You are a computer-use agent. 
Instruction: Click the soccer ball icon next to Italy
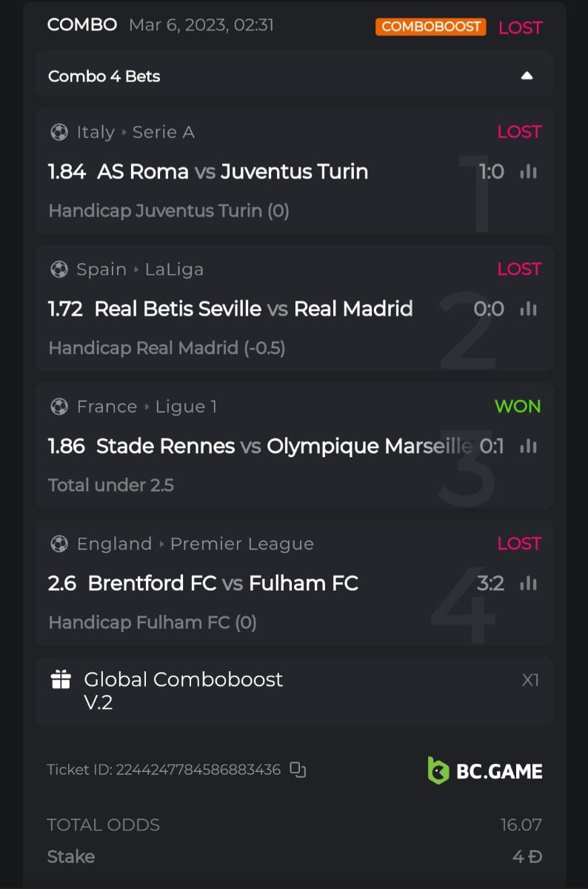[x=59, y=132]
